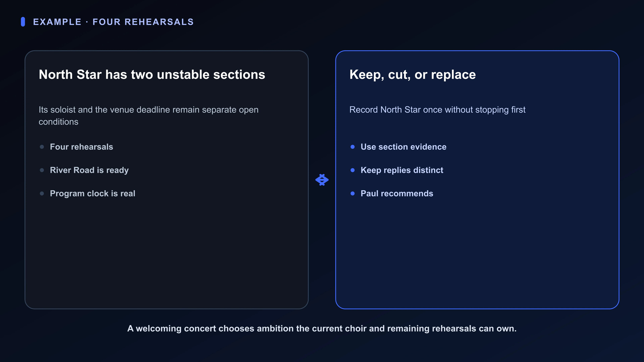Click the bullet dot beside Program clock is real
644x362 pixels.
tap(42, 194)
